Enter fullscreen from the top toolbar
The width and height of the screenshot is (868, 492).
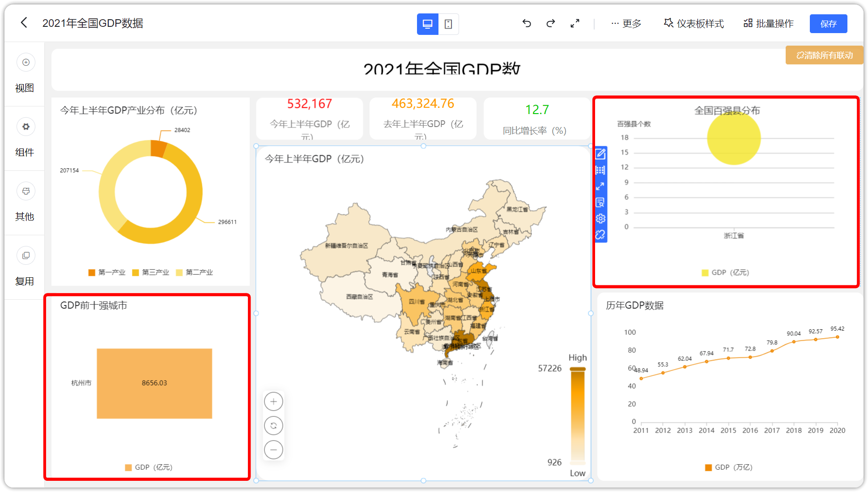pos(575,23)
